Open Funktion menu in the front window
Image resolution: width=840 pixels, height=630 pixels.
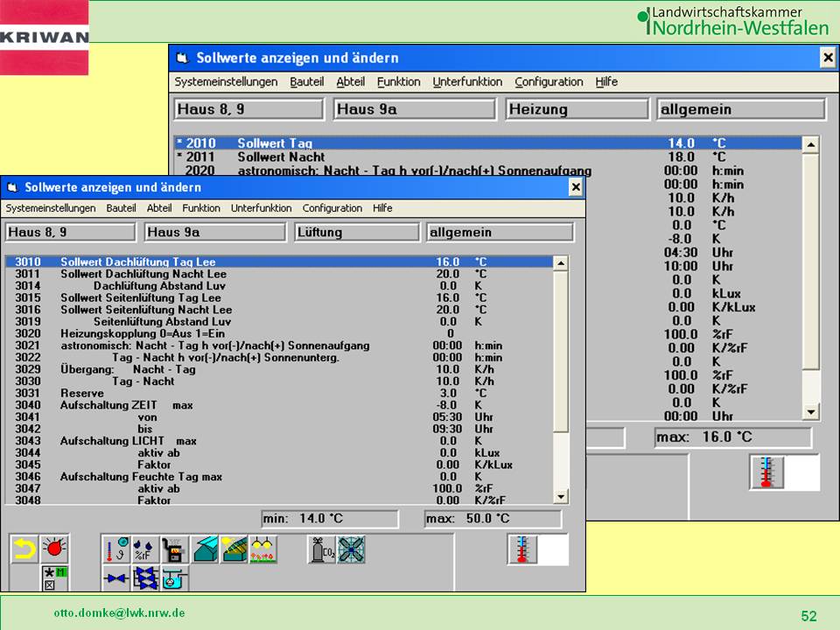[201, 208]
